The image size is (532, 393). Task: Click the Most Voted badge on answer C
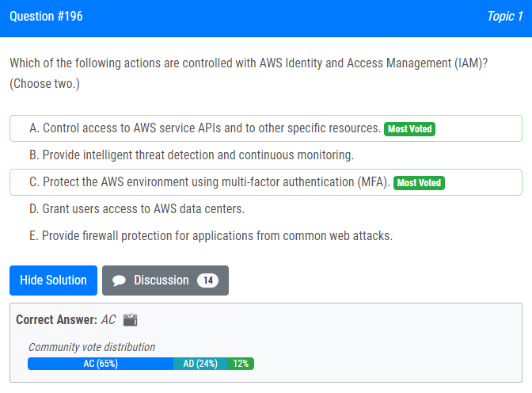[419, 183]
